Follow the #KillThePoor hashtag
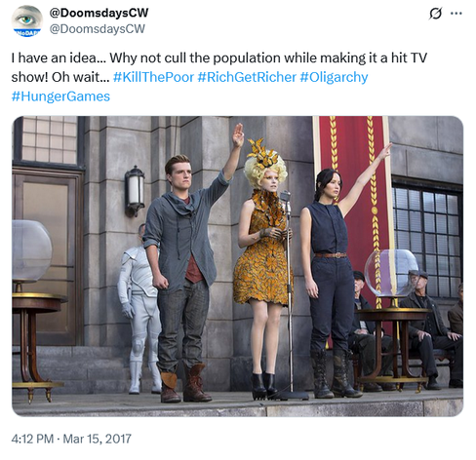 (x=153, y=77)
